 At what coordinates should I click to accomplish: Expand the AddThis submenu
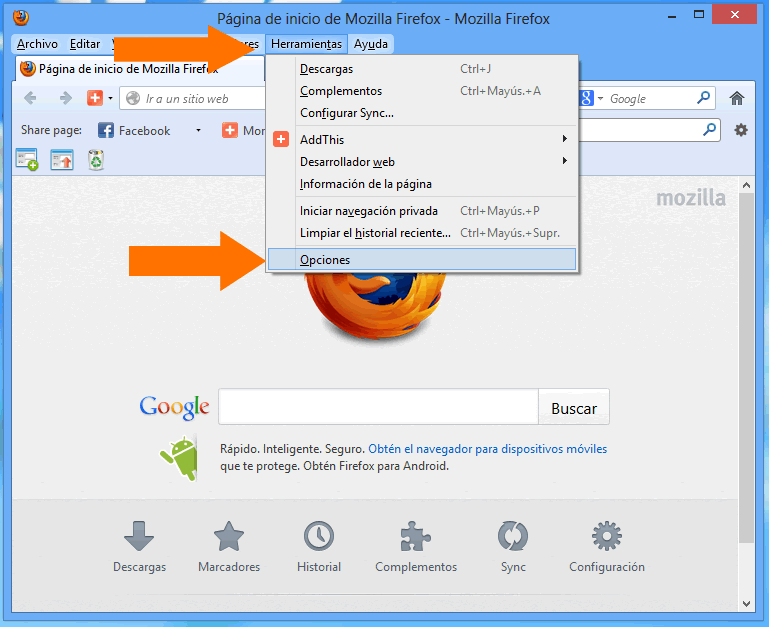(422, 139)
